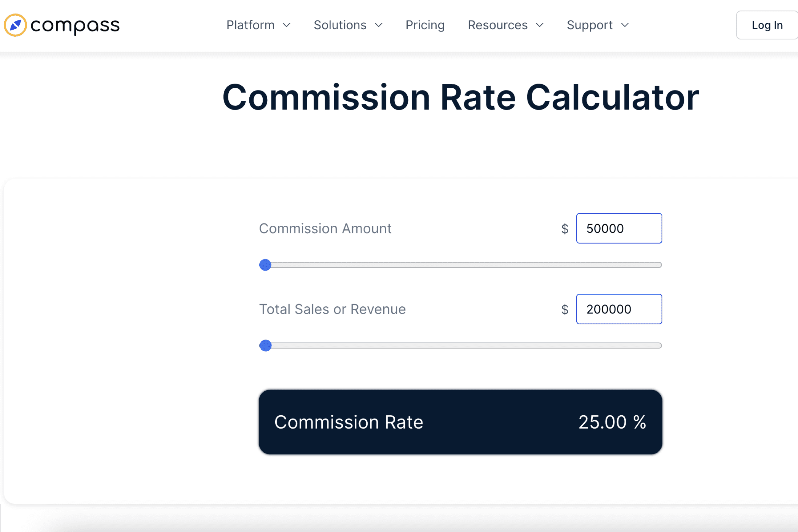The height and width of the screenshot is (532, 798).
Task: Click the Total Sales or Revenue label
Action: click(332, 309)
